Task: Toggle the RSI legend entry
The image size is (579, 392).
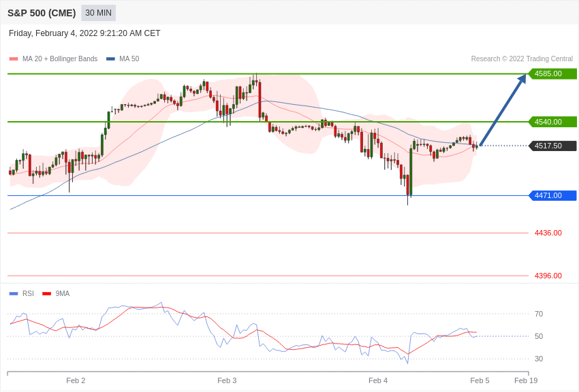Action: [x=21, y=293]
